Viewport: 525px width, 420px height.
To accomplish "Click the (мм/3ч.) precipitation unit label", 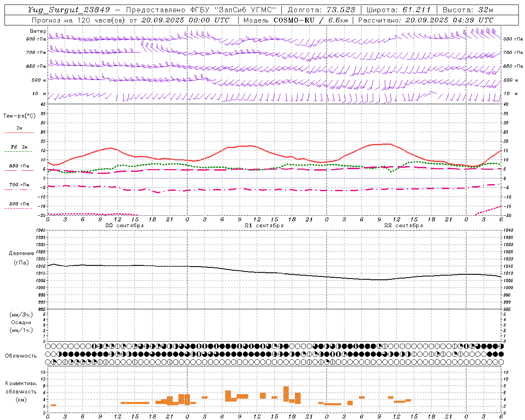I will click(x=21, y=315).
